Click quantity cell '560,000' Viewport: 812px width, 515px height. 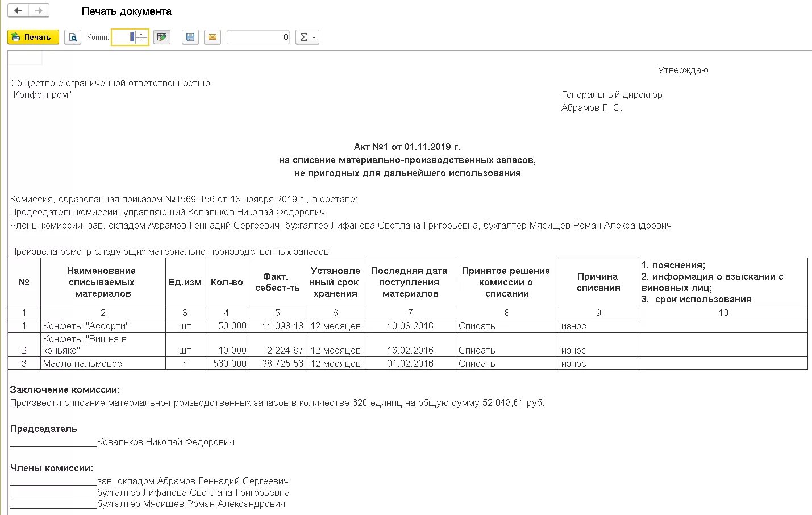click(x=227, y=363)
